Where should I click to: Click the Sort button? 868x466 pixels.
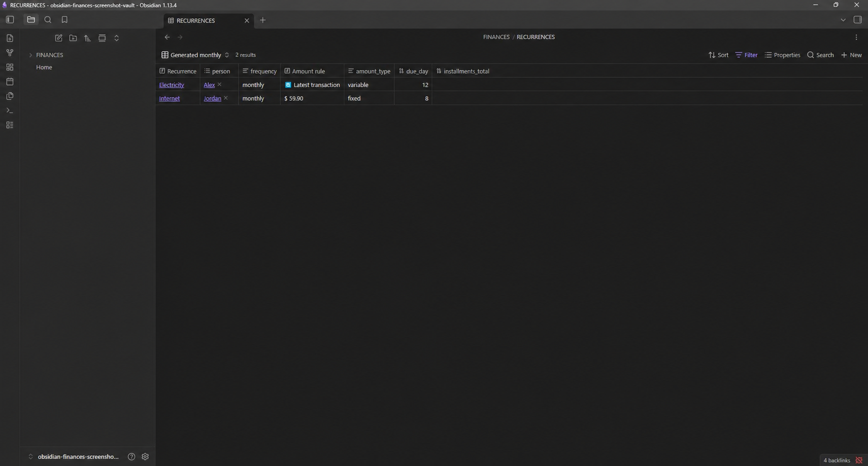pyautogui.click(x=718, y=55)
